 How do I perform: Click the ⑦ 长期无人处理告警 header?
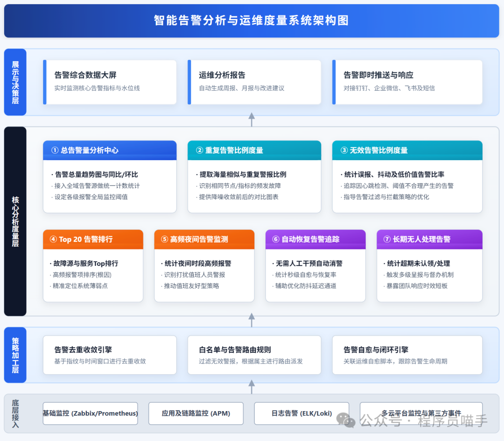429,239
